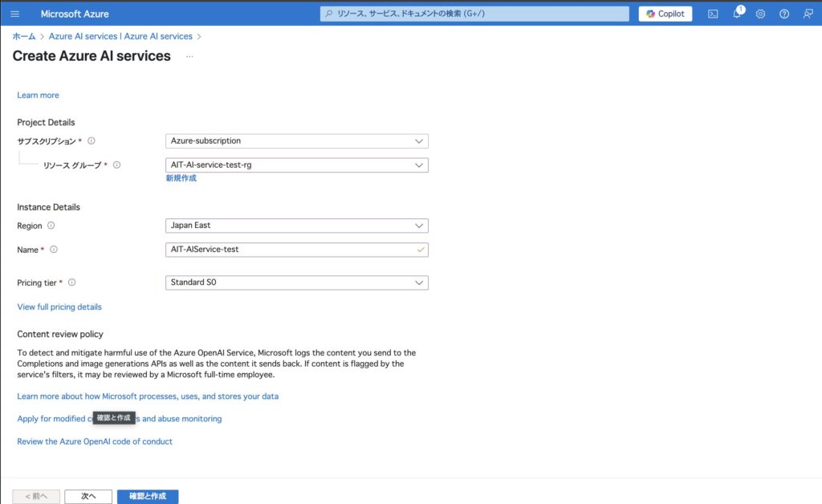Image resolution: width=822 pixels, height=504 pixels.
Task: Click the Microsoft Azure logo text
Action: coord(75,14)
